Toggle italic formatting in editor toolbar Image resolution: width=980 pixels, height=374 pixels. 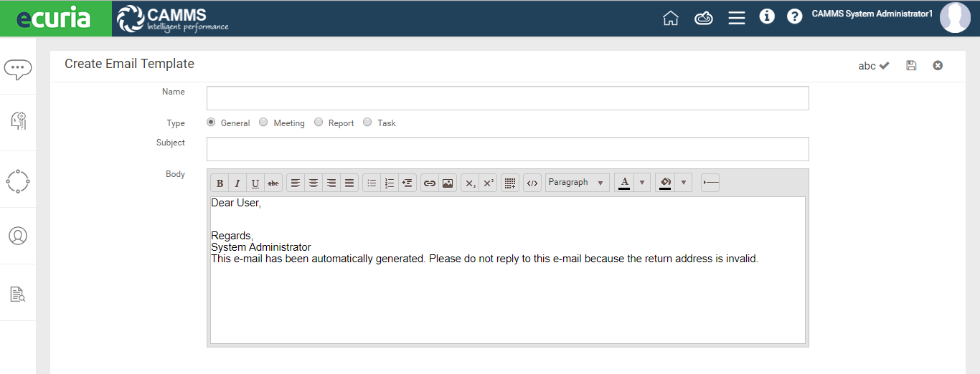(x=237, y=183)
